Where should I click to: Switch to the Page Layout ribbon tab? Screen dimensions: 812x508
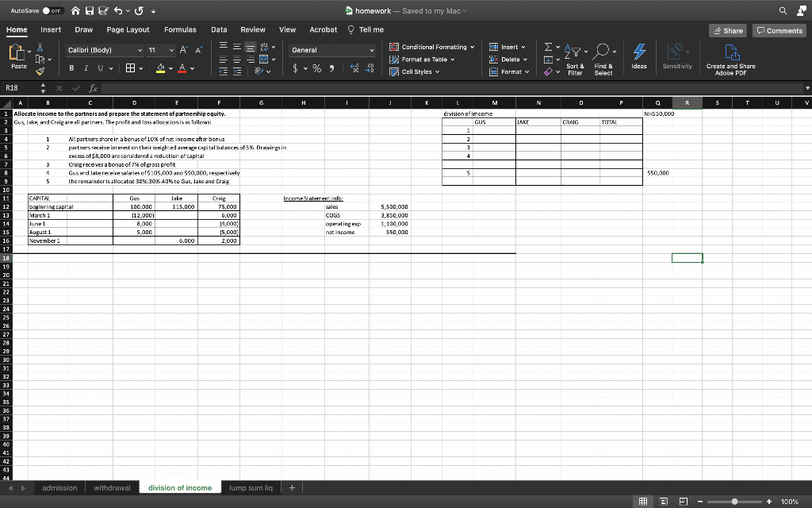click(128, 30)
